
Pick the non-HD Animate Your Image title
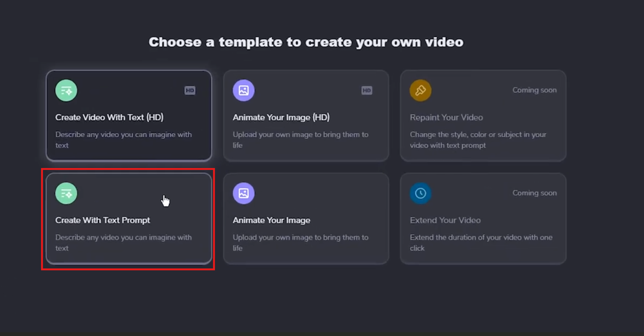click(x=271, y=220)
